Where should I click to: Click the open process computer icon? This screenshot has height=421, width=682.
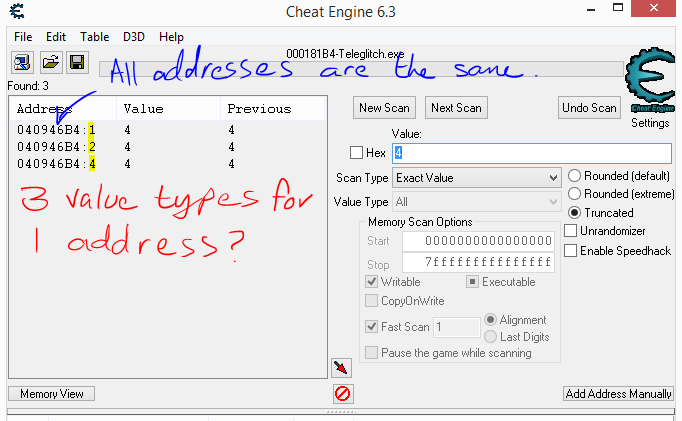pyautogui.click(x=22, y=62)
